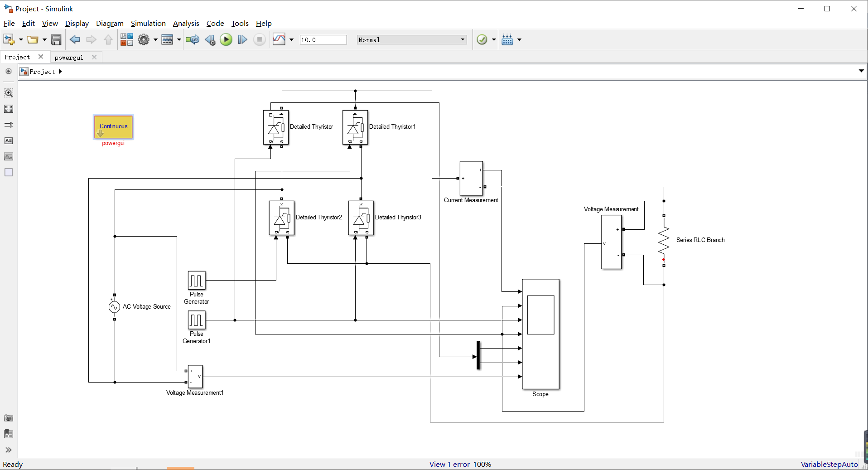This screenshot has width=868, height=470.
Task: Toggle the sample time legend palette icon
Action: tap(9, 125)
